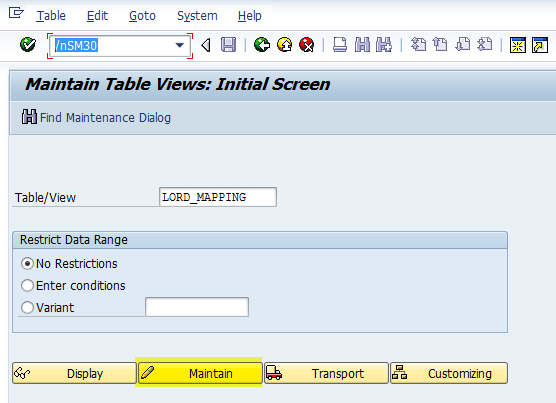
Task: Collapse command field with left triangle arrow
Action: pyautogui.click(x=206, y=45)
